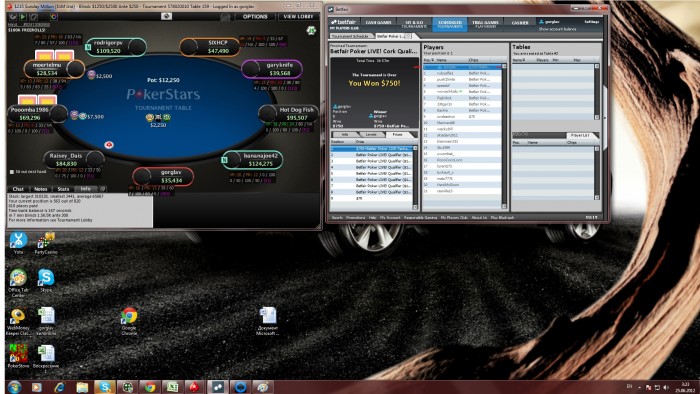
Task: Close the Betfair Poker tournament tab
Action: (x=408, y=36)
